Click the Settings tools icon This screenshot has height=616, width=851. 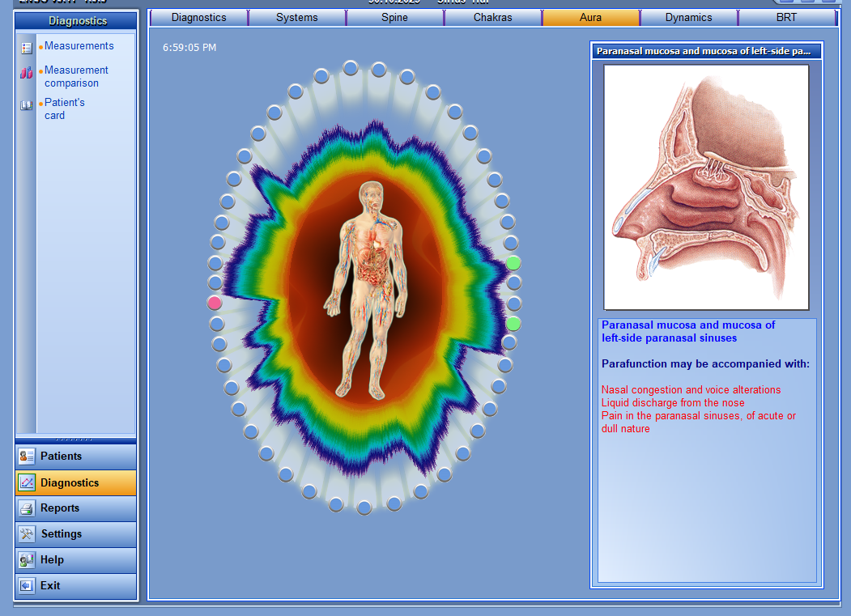coord(27,534)
